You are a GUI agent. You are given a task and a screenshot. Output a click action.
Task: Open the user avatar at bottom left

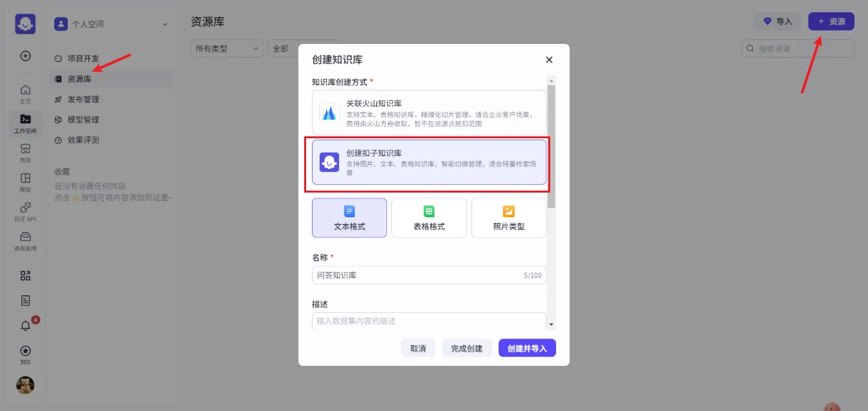tap(25, 385)
